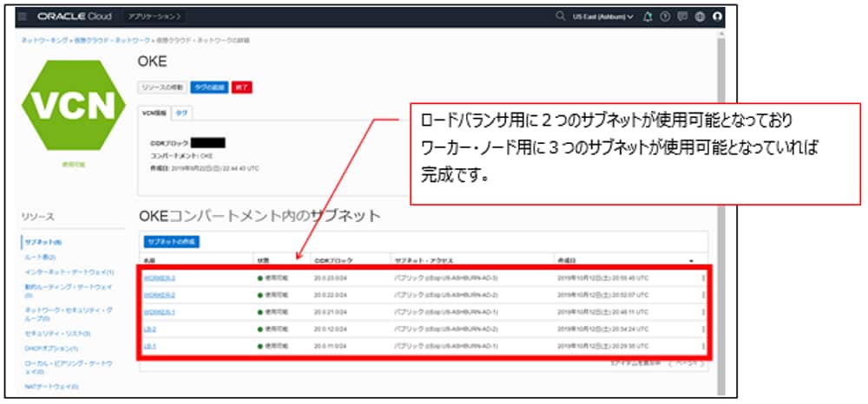Open the hamburger navigation menu
This screenshot has height=404, width=868.
[23, 16]
